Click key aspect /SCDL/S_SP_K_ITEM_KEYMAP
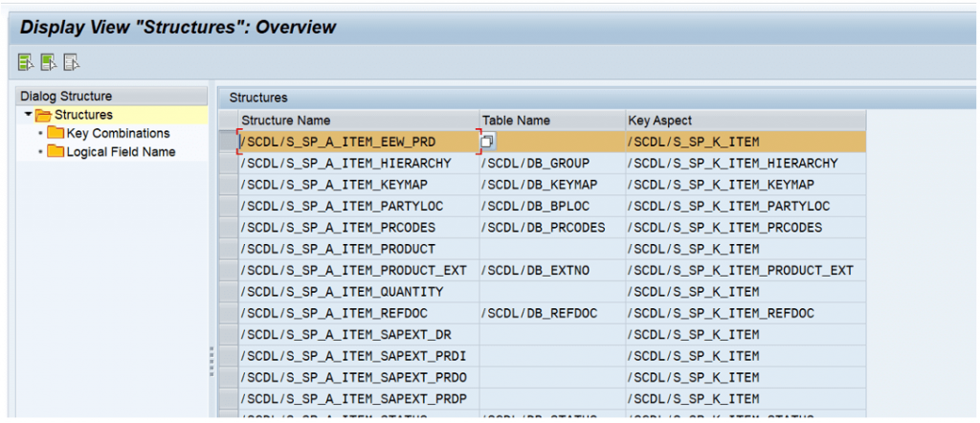980x423 pixels. [x=721, y=185]
